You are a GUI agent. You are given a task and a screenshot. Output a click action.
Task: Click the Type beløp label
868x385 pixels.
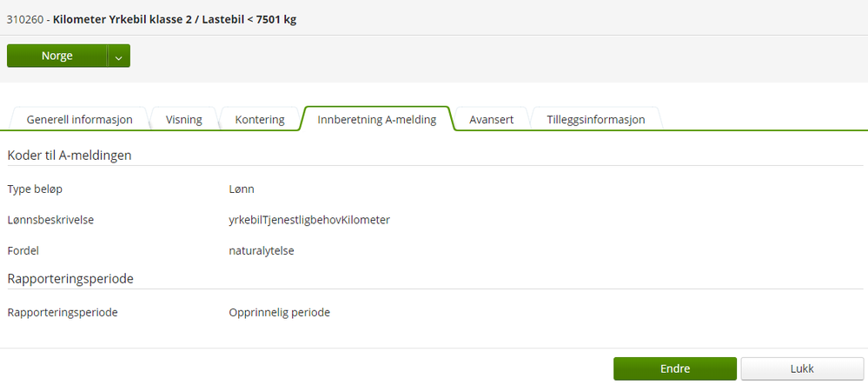[x=35, y=189]
